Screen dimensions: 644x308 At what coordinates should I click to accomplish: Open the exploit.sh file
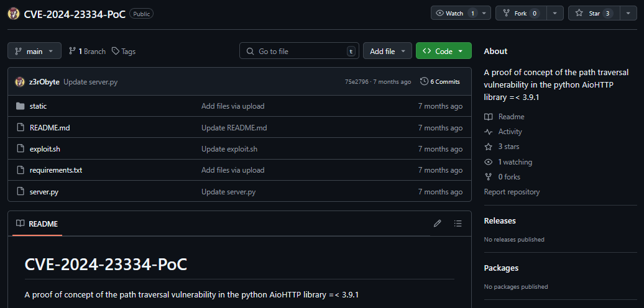tap(45, 149)
